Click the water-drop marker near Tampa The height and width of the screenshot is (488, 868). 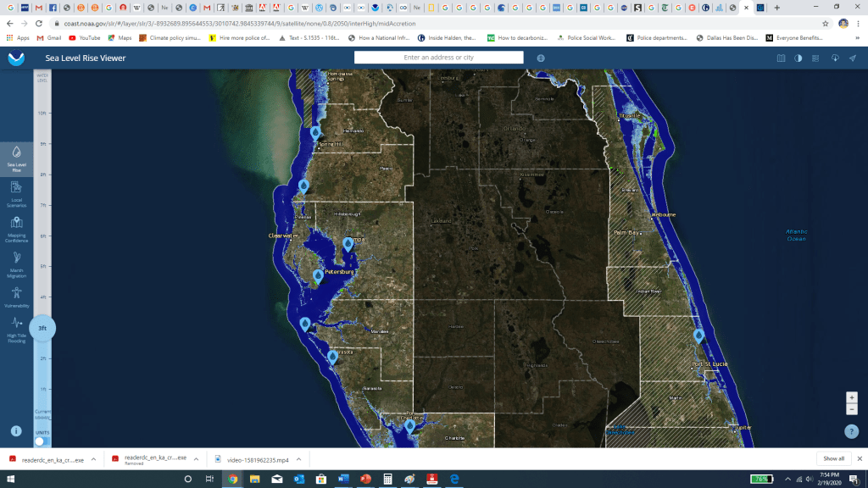(x=348, y=245)
